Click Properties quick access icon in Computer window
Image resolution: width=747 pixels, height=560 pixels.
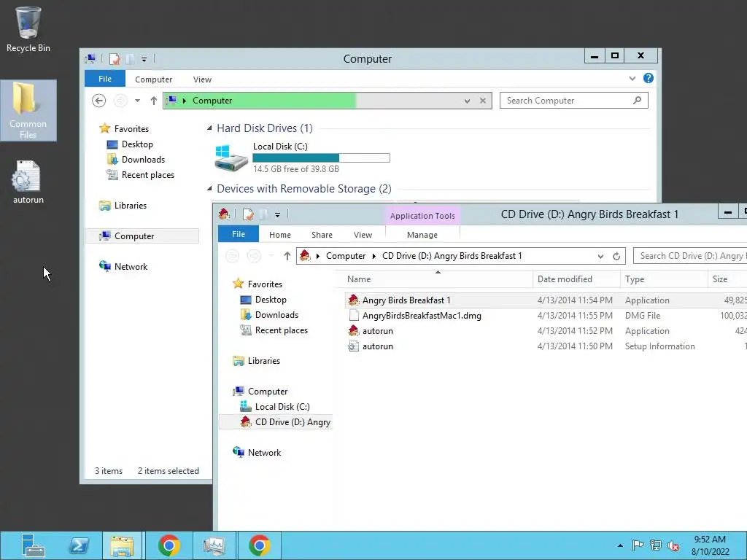pos(115,59)
